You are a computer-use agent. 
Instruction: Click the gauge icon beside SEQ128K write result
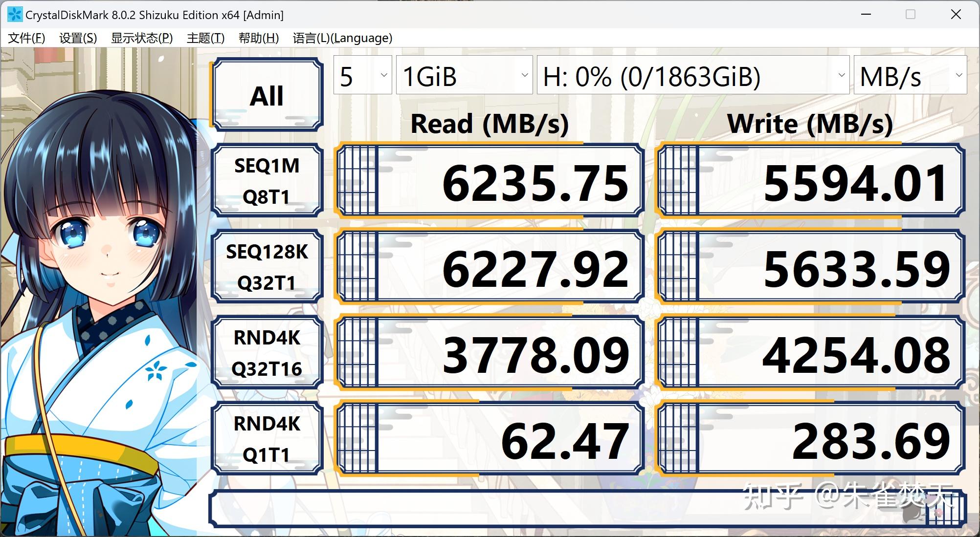pos(679,268)
